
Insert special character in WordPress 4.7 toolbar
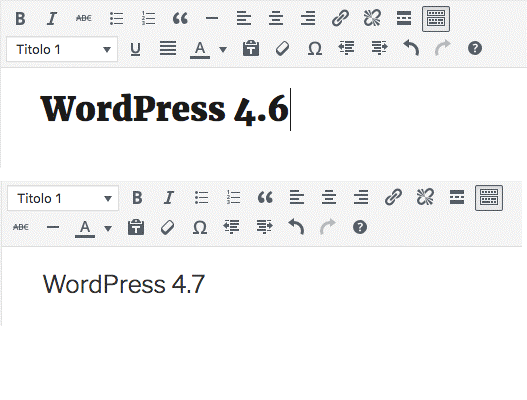tap(200, 228)
